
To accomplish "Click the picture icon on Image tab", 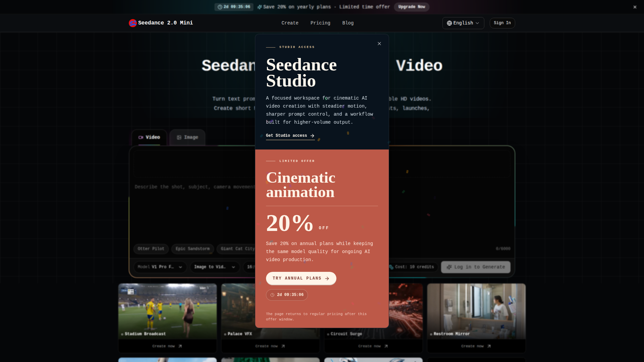I will [179, 137].
